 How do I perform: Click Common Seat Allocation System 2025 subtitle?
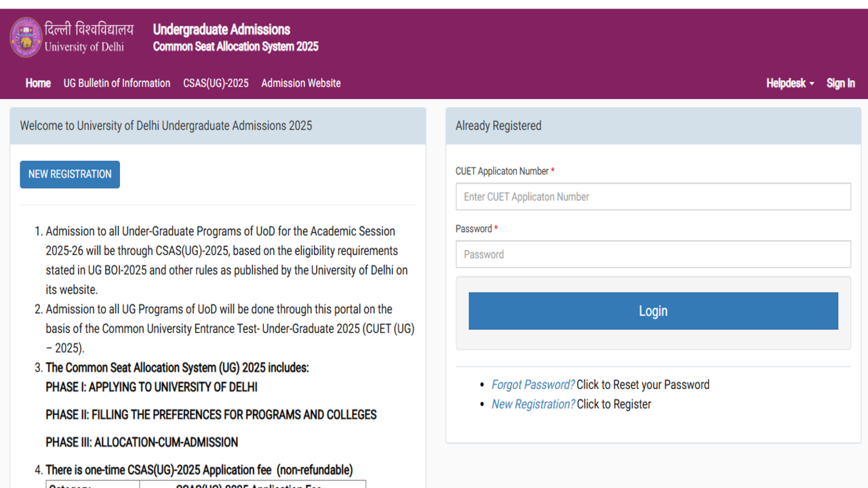coord(235,47)
